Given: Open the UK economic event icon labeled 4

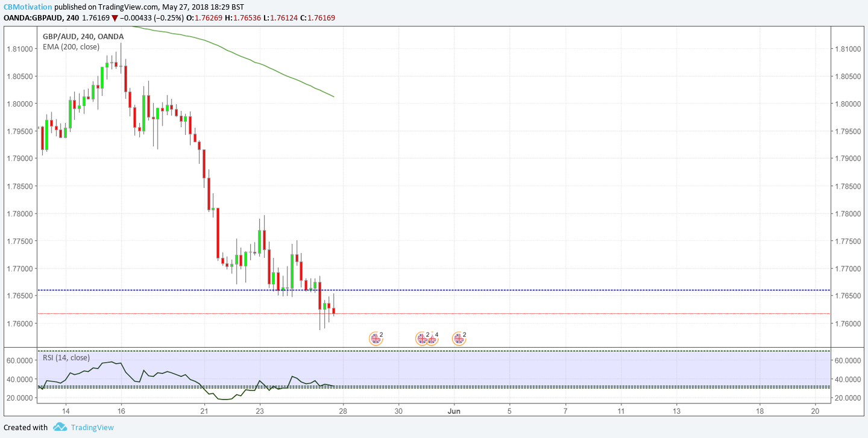Looking at the screenshot, I should point(431,339).
